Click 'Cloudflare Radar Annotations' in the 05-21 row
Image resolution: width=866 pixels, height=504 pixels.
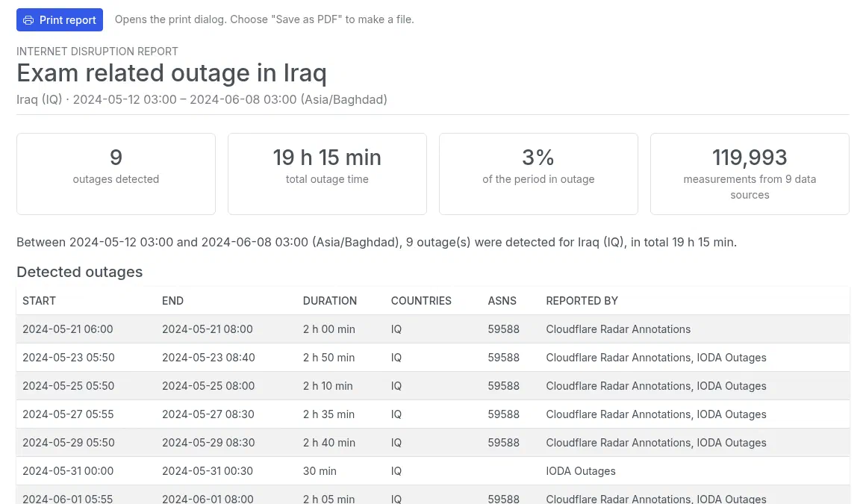click(x=619, y=329)
